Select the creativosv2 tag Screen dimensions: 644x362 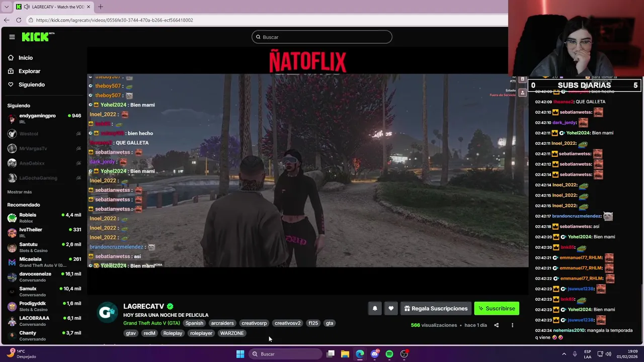[288, 323]
